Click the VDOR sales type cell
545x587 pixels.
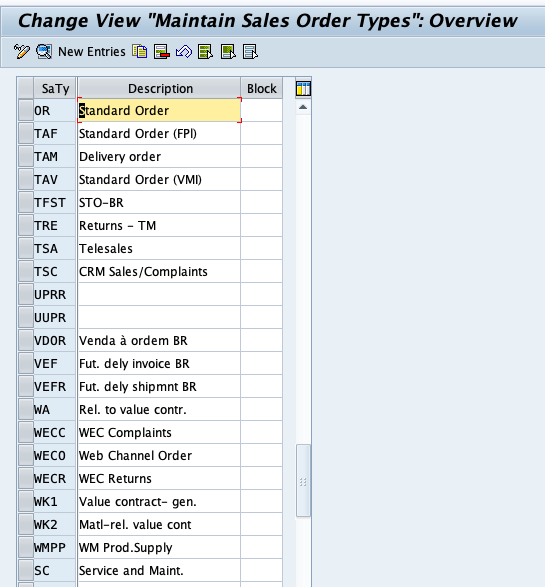tap(55, 340)
